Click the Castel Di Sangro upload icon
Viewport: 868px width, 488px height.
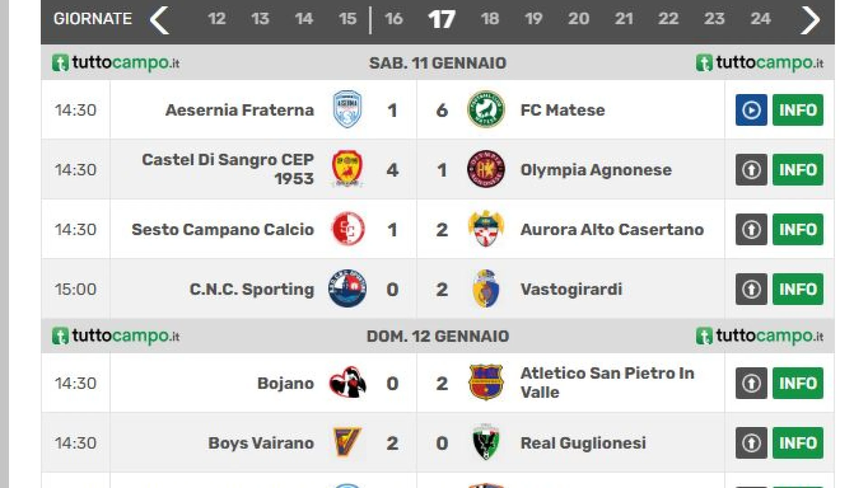(x=751, y=169)
